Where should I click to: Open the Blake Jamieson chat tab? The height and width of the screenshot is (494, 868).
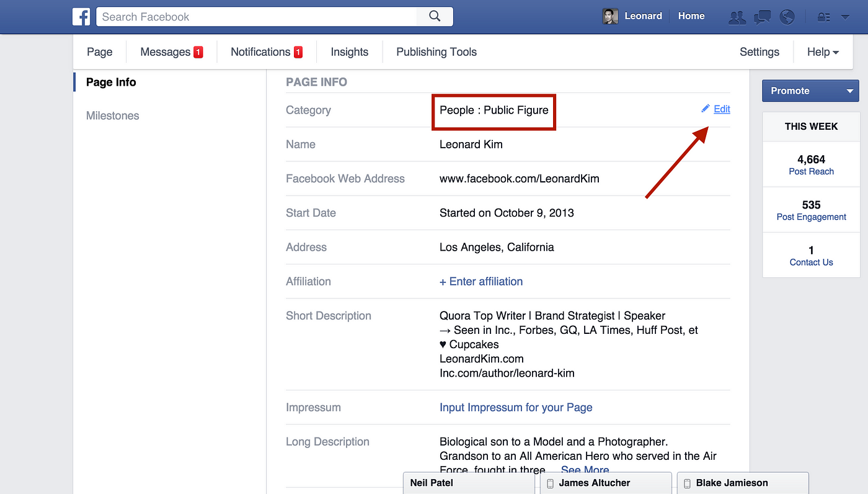point(743,483)
